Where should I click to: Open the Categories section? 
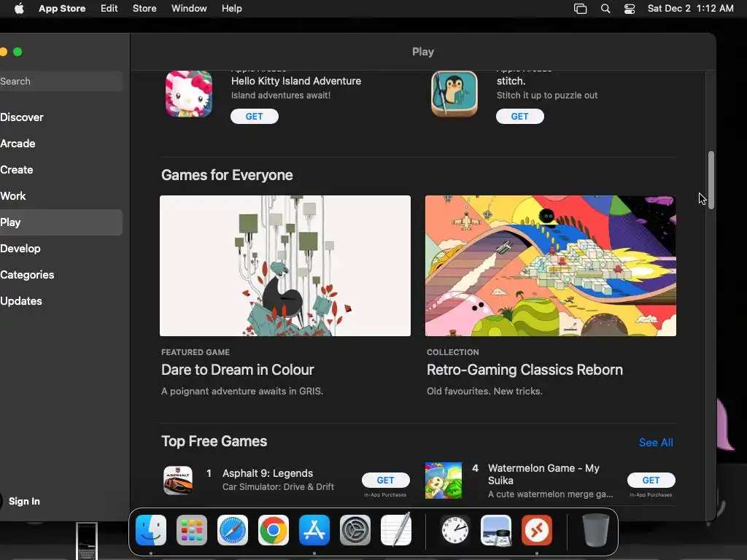coord(61,275)
